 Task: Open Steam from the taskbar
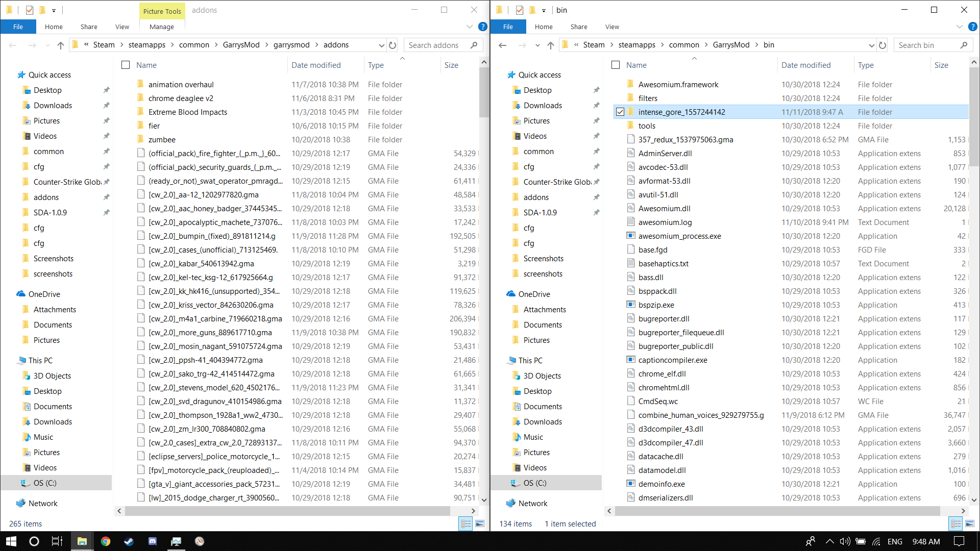(129, 541)
